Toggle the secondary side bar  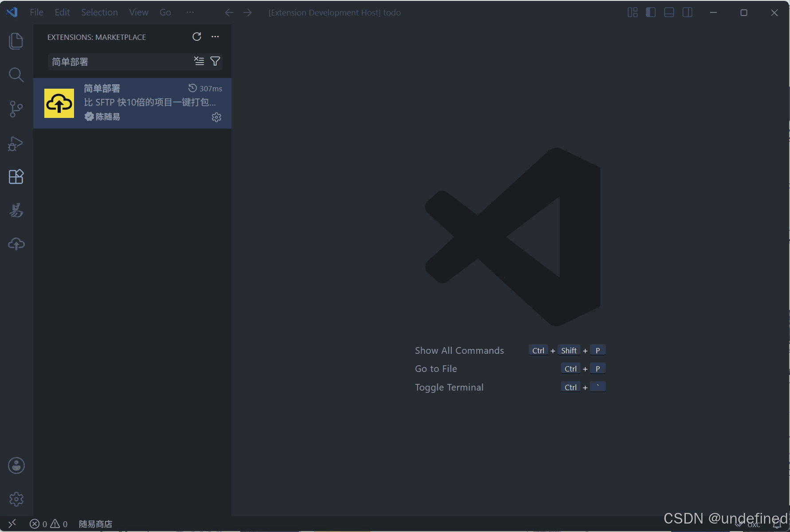coord(688,12)
